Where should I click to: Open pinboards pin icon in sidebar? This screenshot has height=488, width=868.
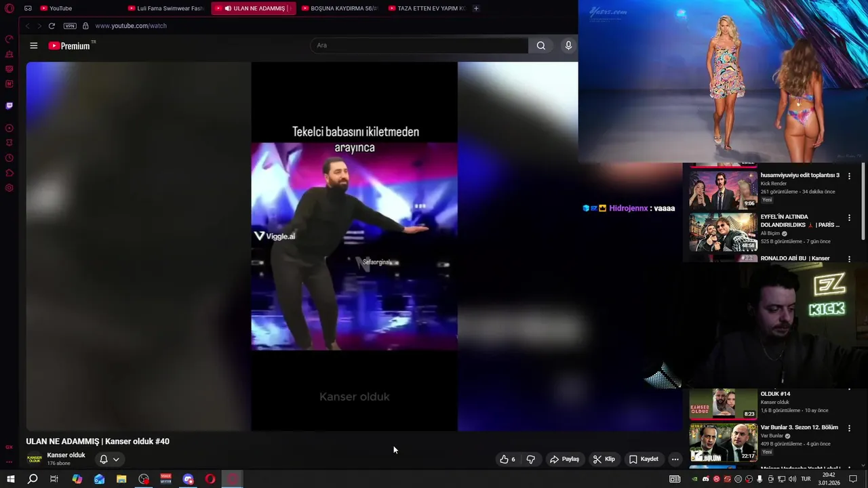[9, 143]
